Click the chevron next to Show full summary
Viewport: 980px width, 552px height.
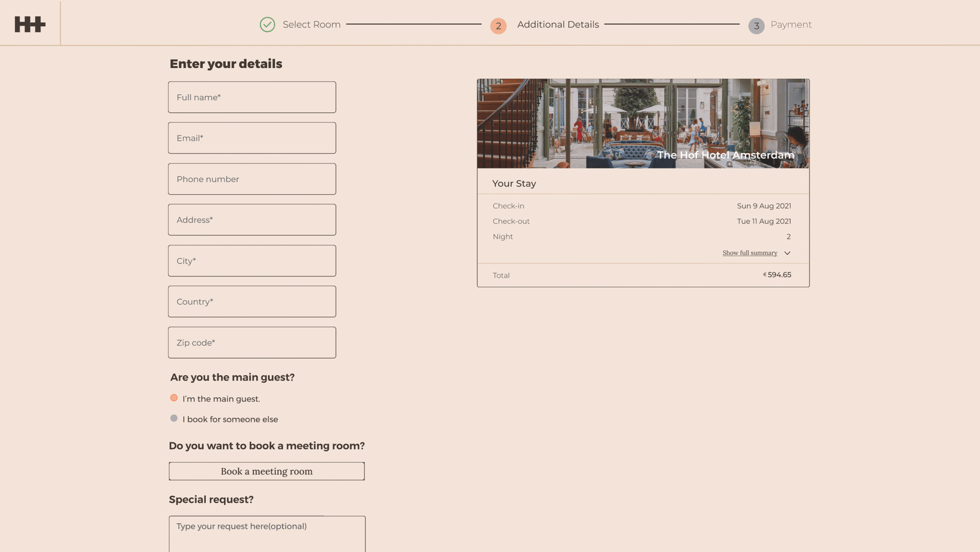[788, 252]
